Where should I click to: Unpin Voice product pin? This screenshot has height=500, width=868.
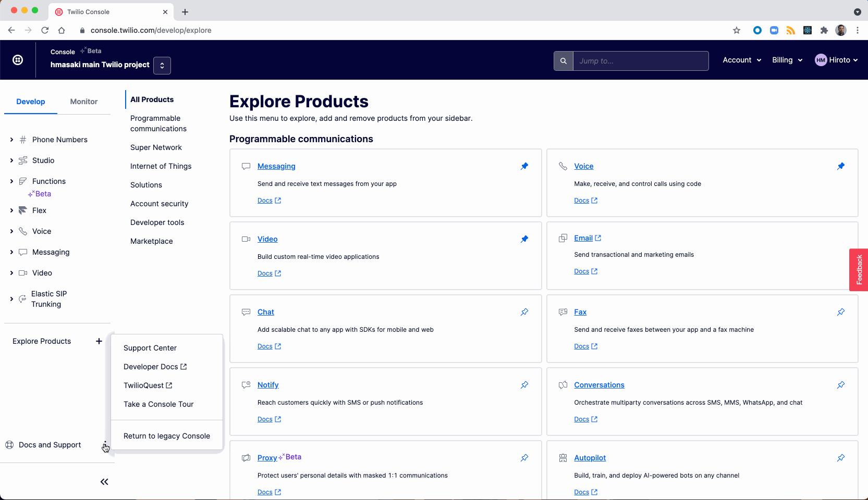click(841, 166)
